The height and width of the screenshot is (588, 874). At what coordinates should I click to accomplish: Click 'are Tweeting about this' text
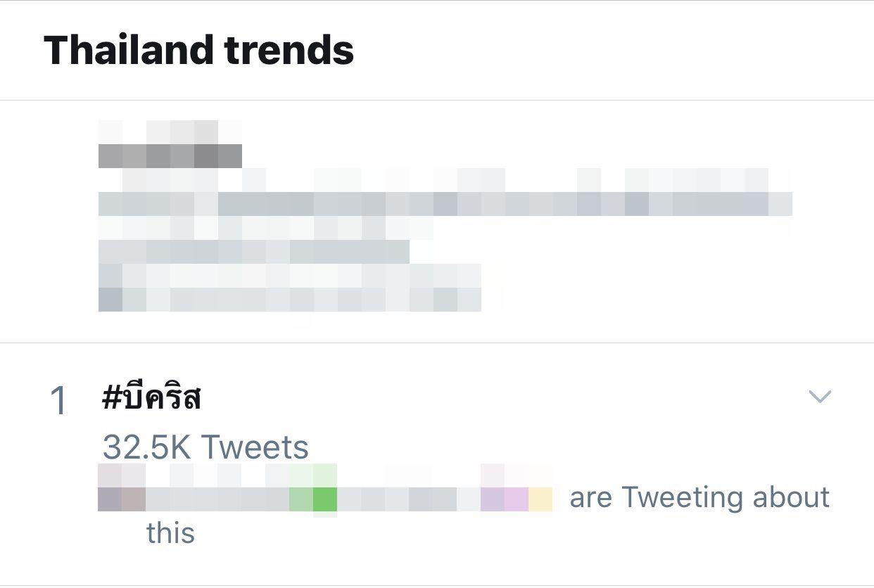[x=488, y=514]
